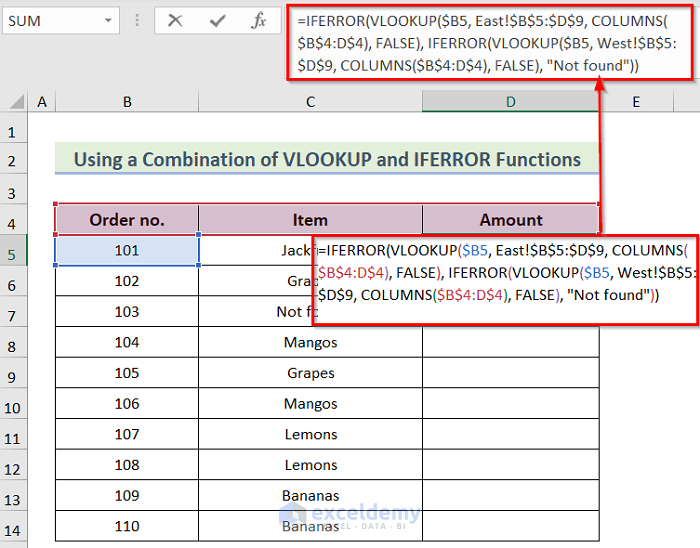Image resolution: width=700 pixels, height=548 pixels.
Task: Select column A header
Action: pyautogui.click(x=42, y=102)
